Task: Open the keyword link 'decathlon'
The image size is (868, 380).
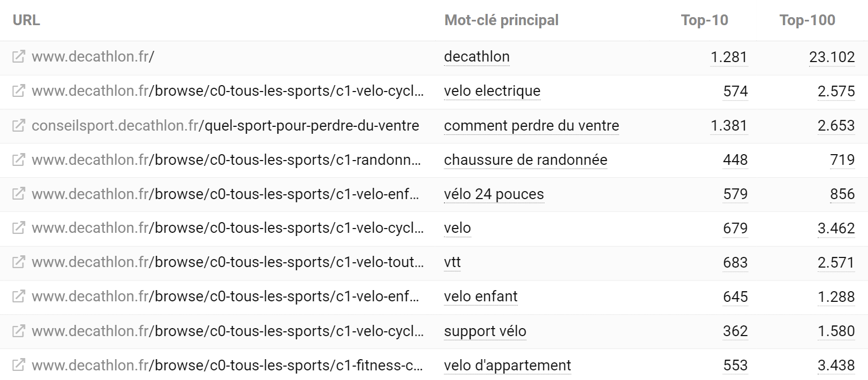Action: point(477,57)
